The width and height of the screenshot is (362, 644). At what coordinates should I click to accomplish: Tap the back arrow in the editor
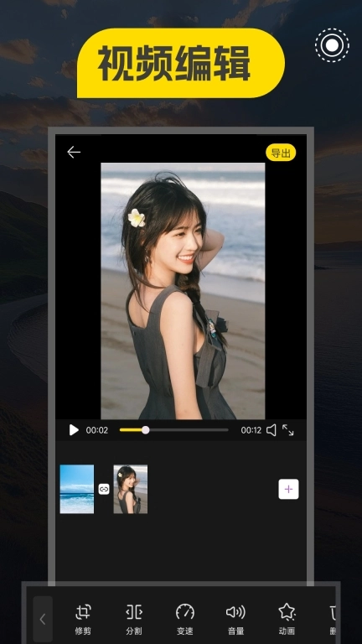(74, 153)
